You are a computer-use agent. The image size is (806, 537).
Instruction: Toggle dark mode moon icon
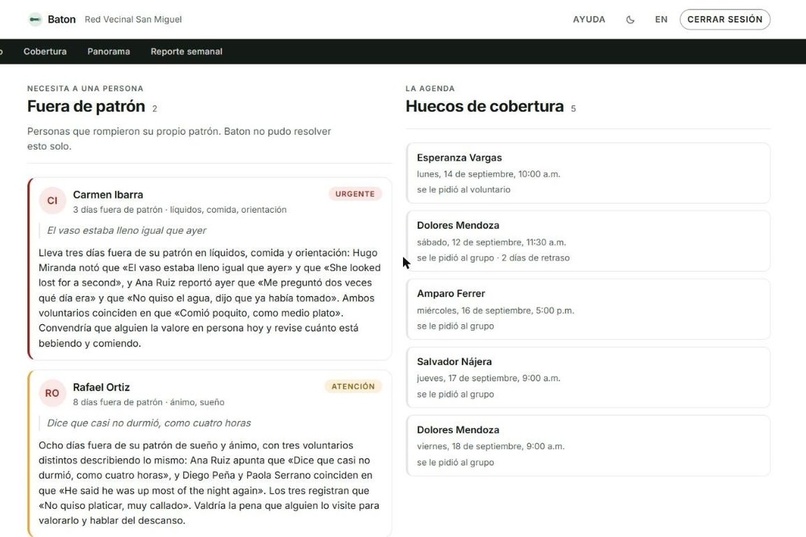[x=630, y=20]
